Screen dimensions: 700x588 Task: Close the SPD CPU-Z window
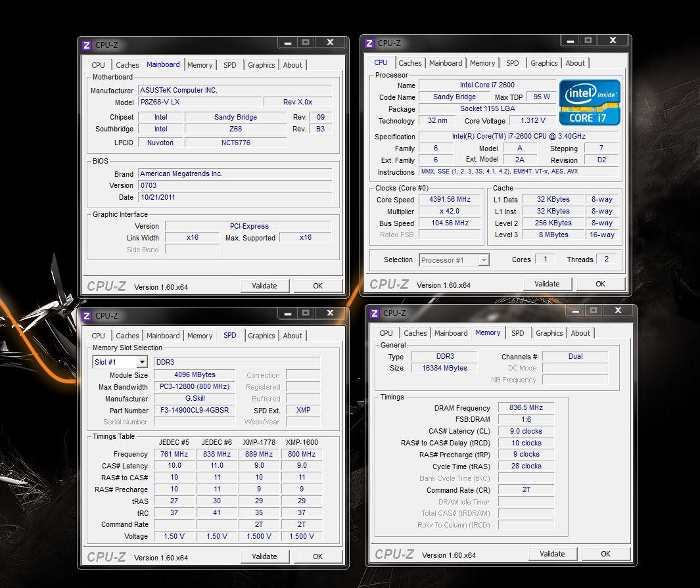(x=331, y=313)
